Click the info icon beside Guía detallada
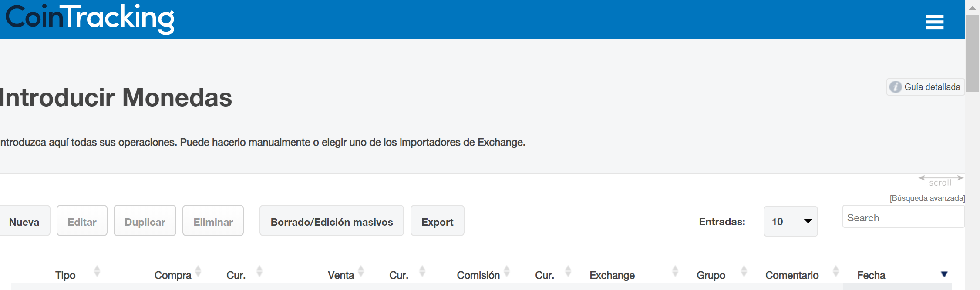980x290 pixels. (x=895, y=87)
